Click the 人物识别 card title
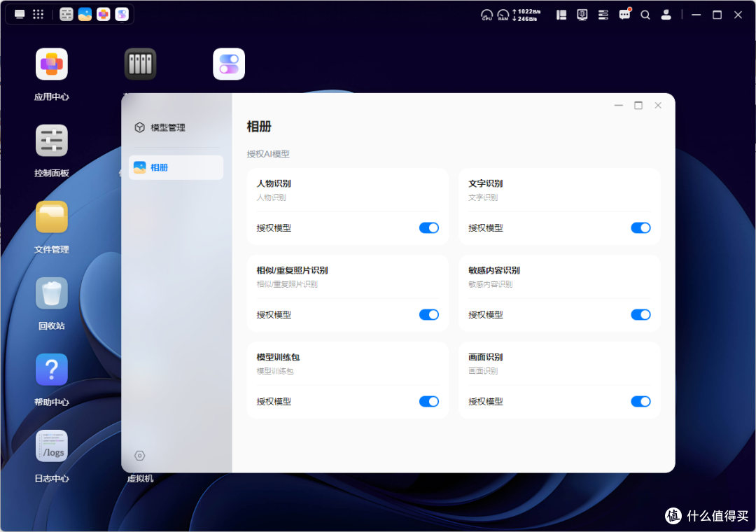Viewport: 756px width, 532px height. point(274,183)
